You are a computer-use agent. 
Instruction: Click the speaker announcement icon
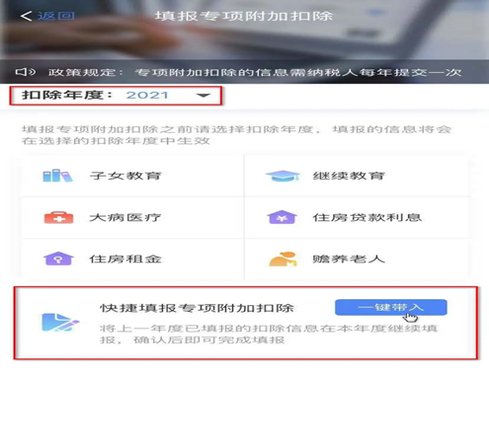26,72
